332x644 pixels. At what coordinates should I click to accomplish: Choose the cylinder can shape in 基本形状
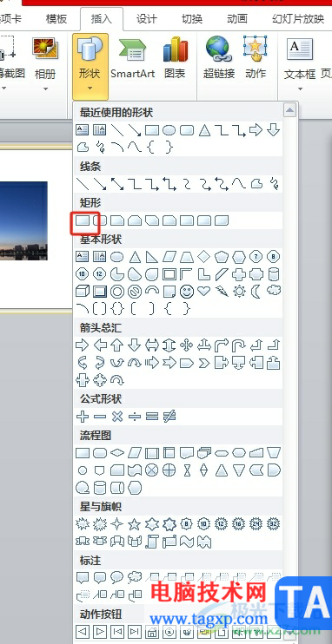274,274
